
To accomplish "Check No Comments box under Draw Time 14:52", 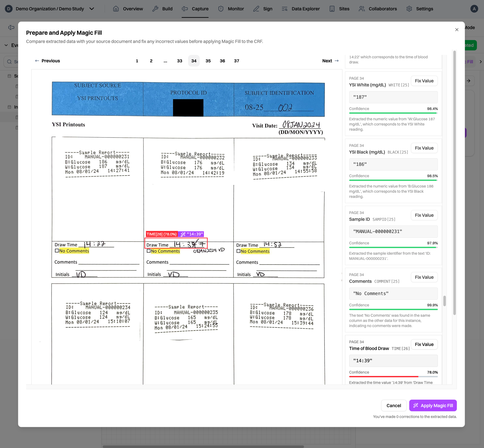I will [x=238, y=251].
